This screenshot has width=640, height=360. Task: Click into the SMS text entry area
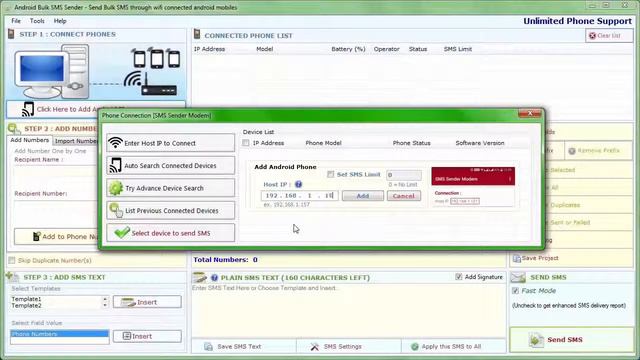tap(349, 312)
